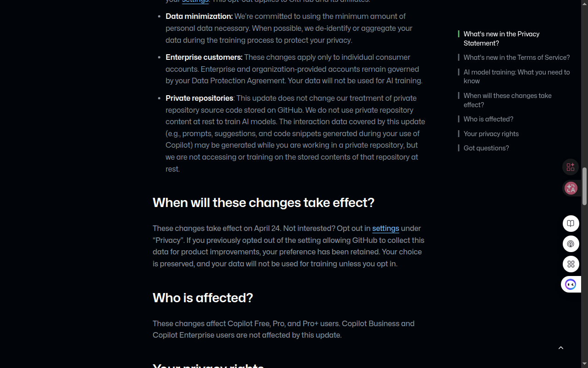Go to "Got questions?" section link
This screenshot has width=588, height=368.
[486, 148]
